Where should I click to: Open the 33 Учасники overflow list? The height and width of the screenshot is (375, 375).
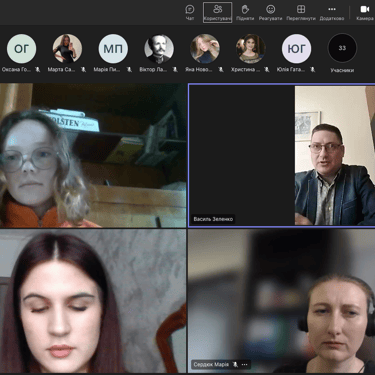pyautogui.click(x=342, y=48)
